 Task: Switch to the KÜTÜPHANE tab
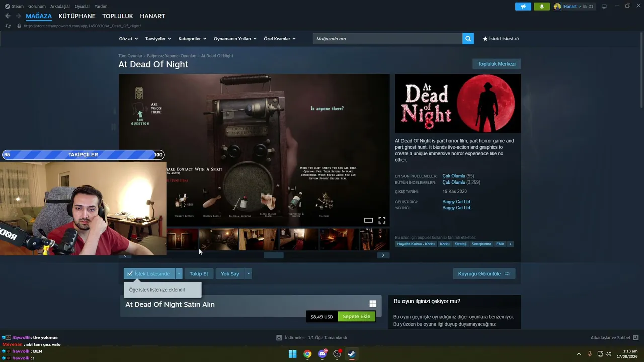(x=77, y=16)
